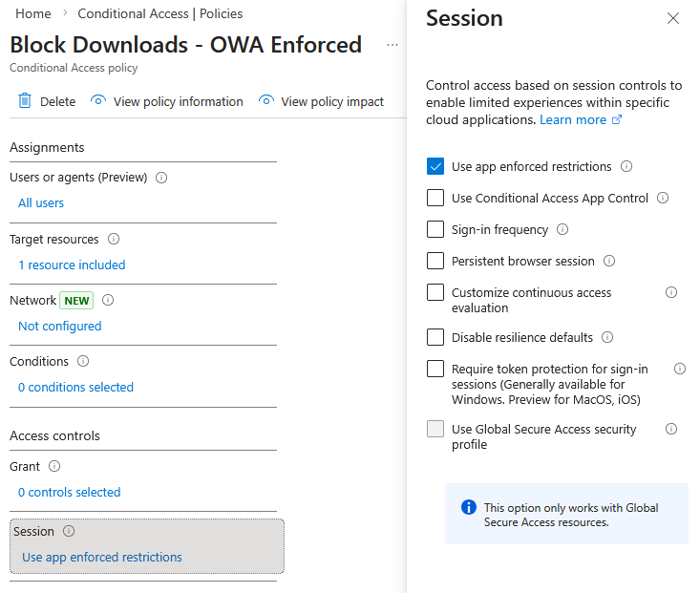This screenshot has height=593, width=700.
Task: Uncheck Use app enforced restrictions
Action: tap(435, 166)
